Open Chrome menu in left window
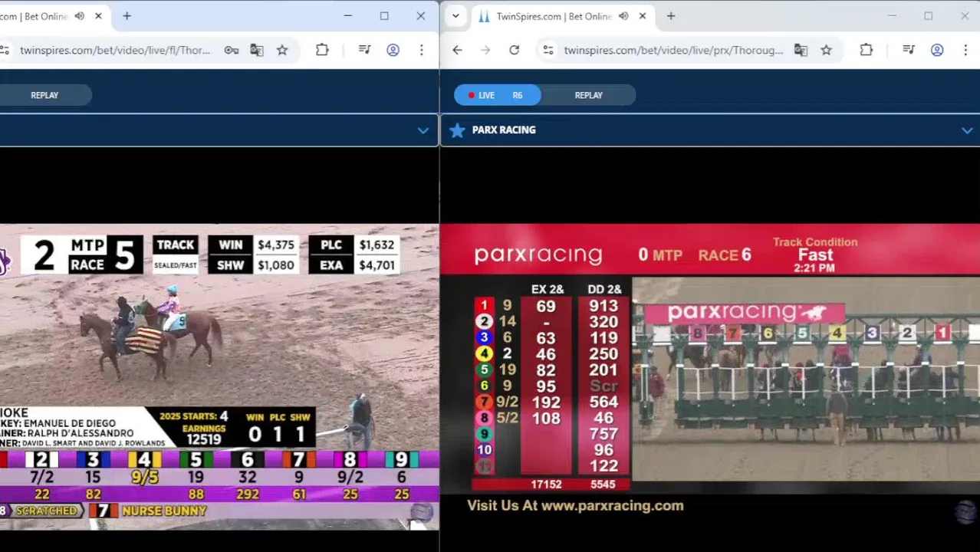980x552 pixels. coord(421,50)
